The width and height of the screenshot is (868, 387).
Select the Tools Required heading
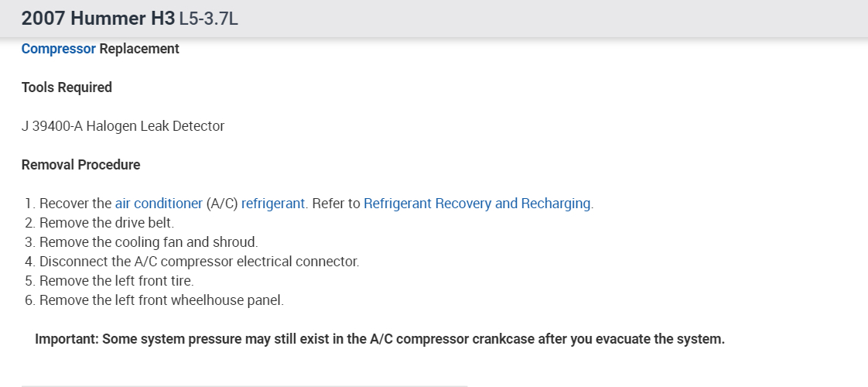tap(67, 87)
